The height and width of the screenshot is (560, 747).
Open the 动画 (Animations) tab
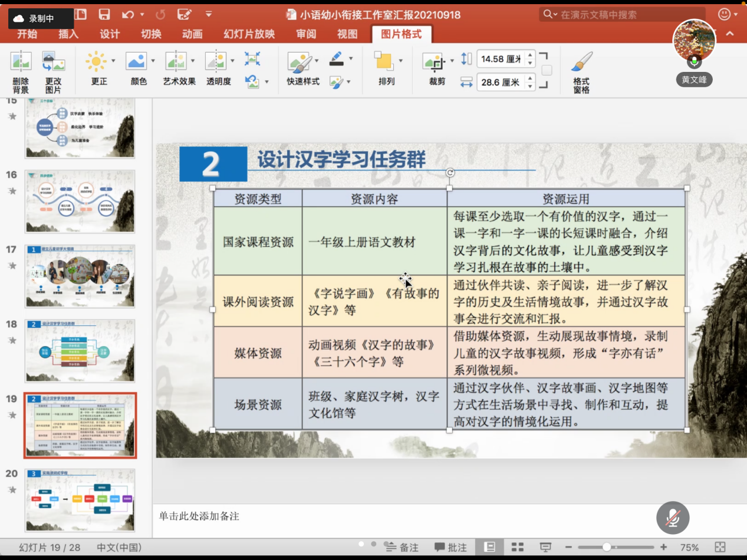coord(192,34)
